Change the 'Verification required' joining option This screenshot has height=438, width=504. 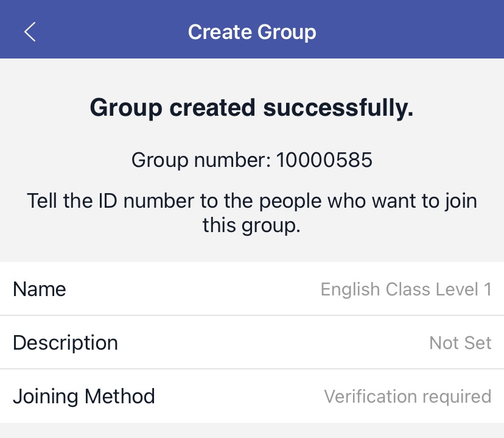tap(407, 397)
